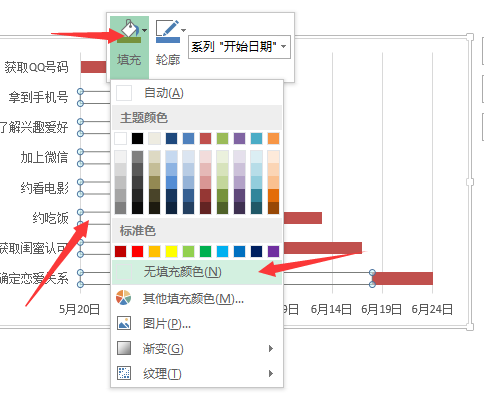Select yellow standard color
Viewport: 484px width, 398px height.
(x=171, y=251)
